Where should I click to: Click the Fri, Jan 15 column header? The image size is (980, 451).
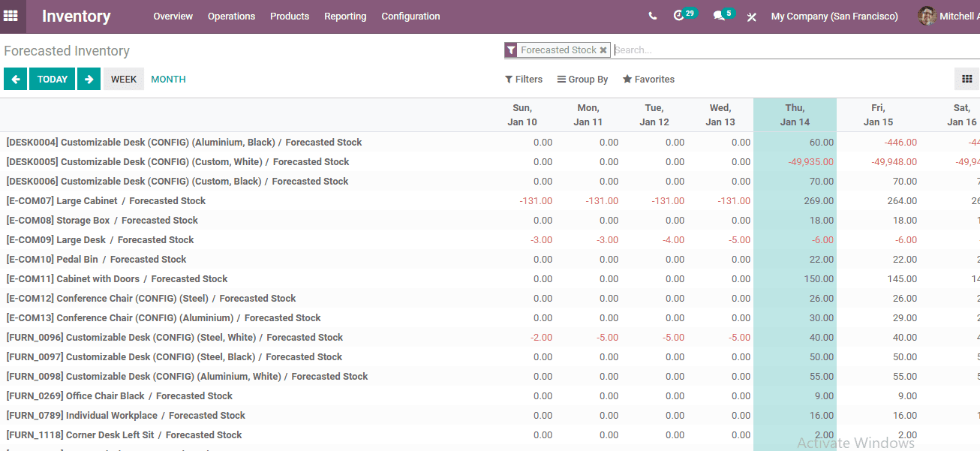coord(878,115)
